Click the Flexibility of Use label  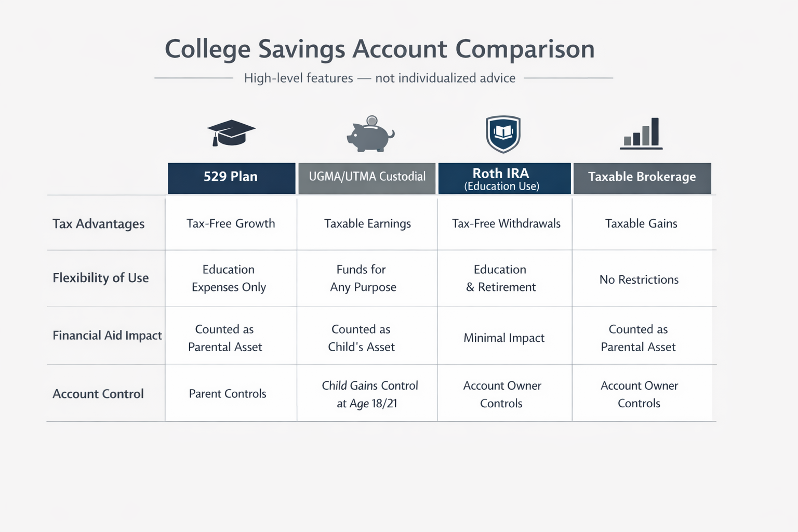tap(101, 278)
